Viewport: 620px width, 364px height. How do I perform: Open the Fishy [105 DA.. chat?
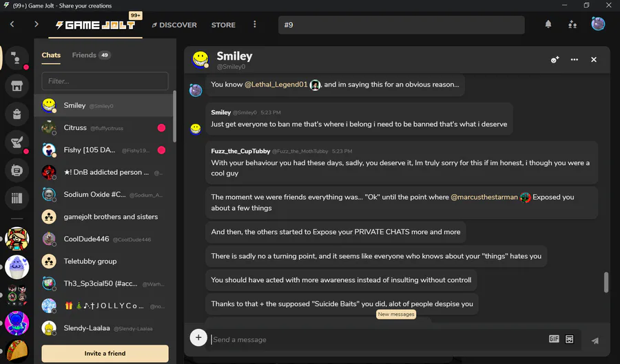click(x=103, y=150)
